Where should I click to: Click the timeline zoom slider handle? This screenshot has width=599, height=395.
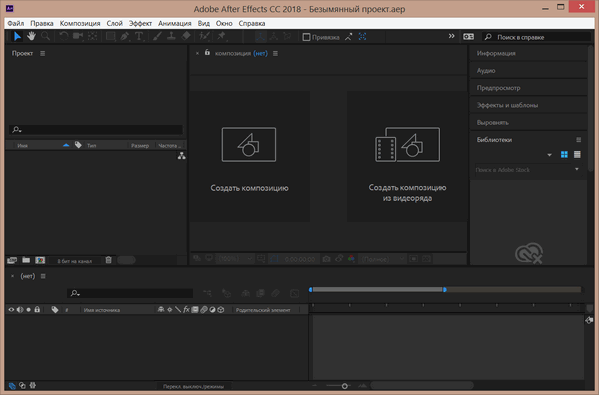coord(345,386)
